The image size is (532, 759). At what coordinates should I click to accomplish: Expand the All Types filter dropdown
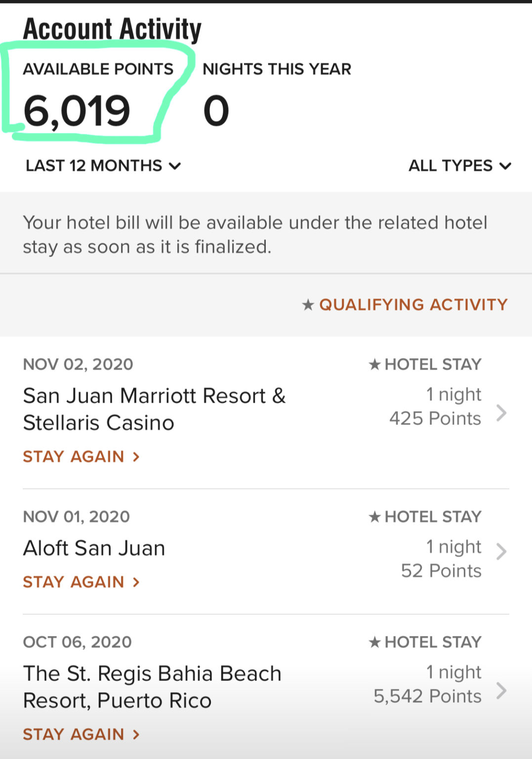[x=460, y=166]
